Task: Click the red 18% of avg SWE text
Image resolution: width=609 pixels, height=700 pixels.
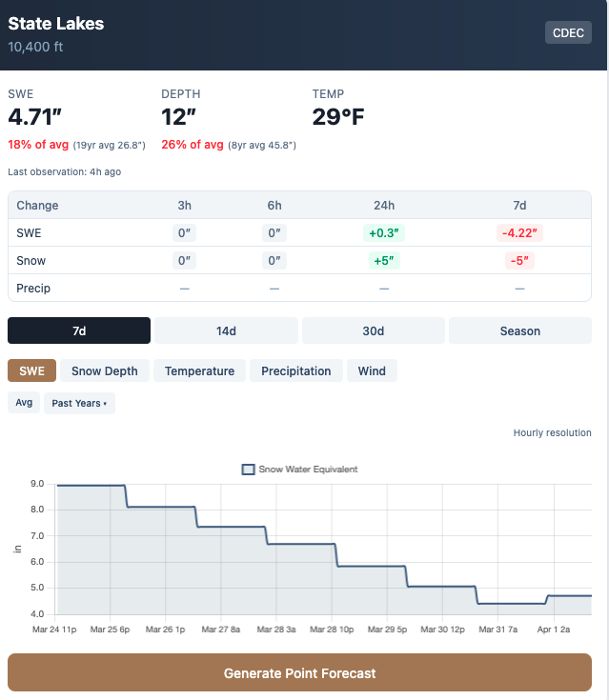Action: [x=38, y=145]
